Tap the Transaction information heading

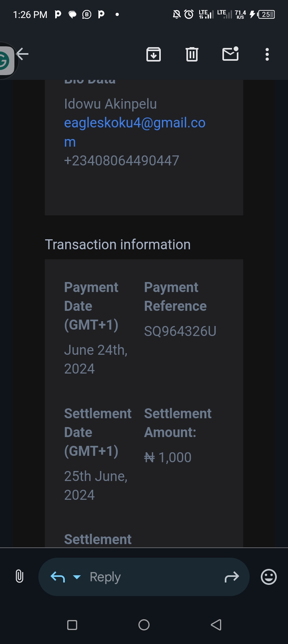click(118, 244)
